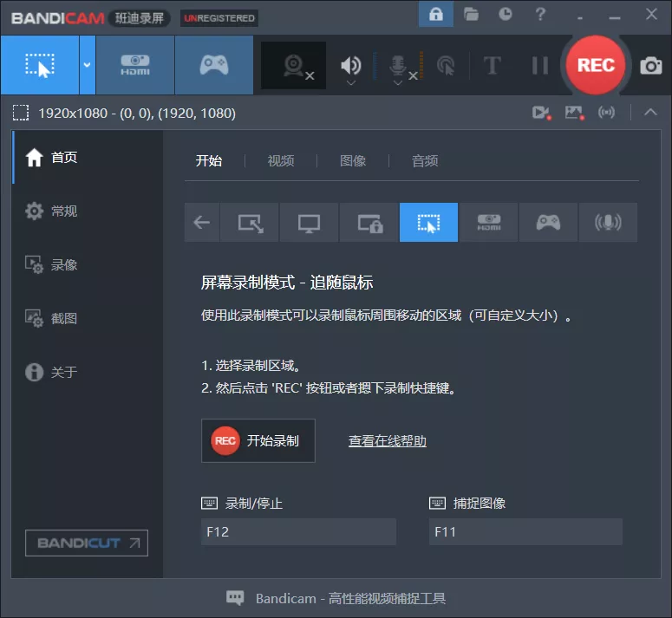Toggle the webcam overlay
672x618 pixels.
click(x=295, y=66)
